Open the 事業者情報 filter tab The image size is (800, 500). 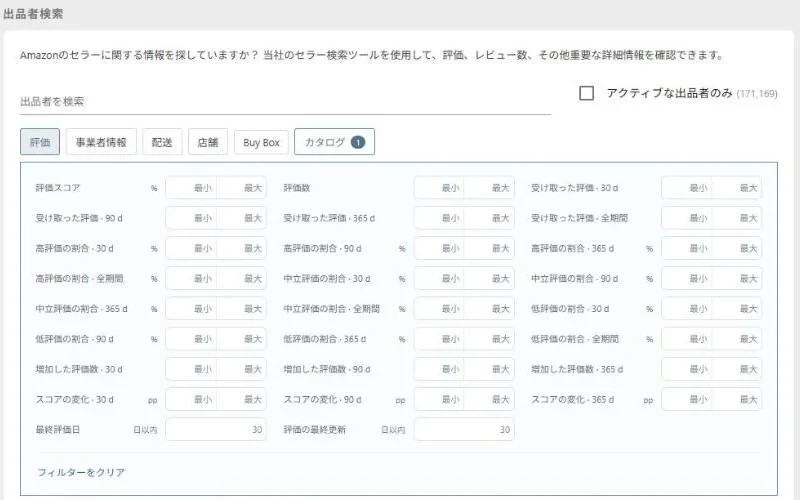[x=101, y=142]
